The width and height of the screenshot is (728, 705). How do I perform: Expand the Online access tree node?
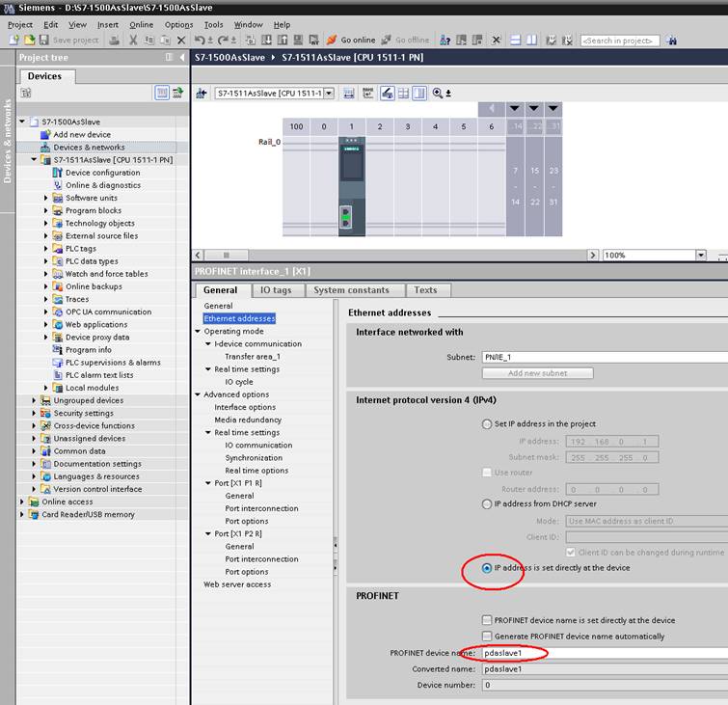21,502
